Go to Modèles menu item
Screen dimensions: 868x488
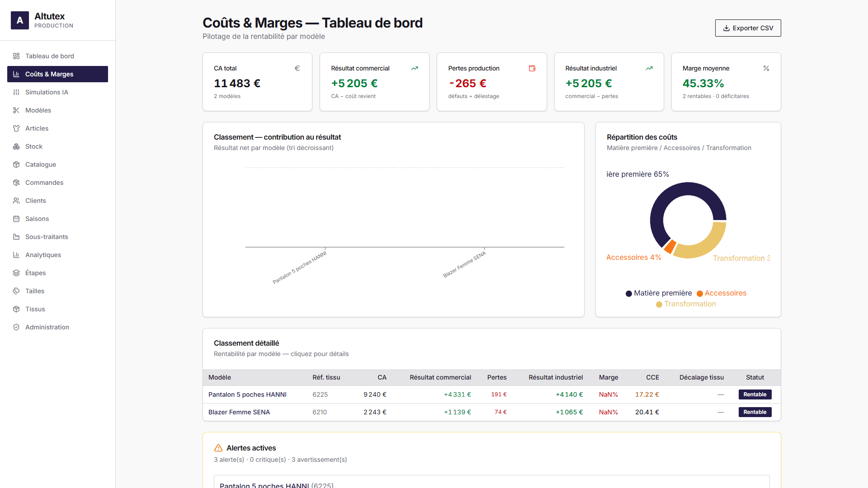coord(57,110)
